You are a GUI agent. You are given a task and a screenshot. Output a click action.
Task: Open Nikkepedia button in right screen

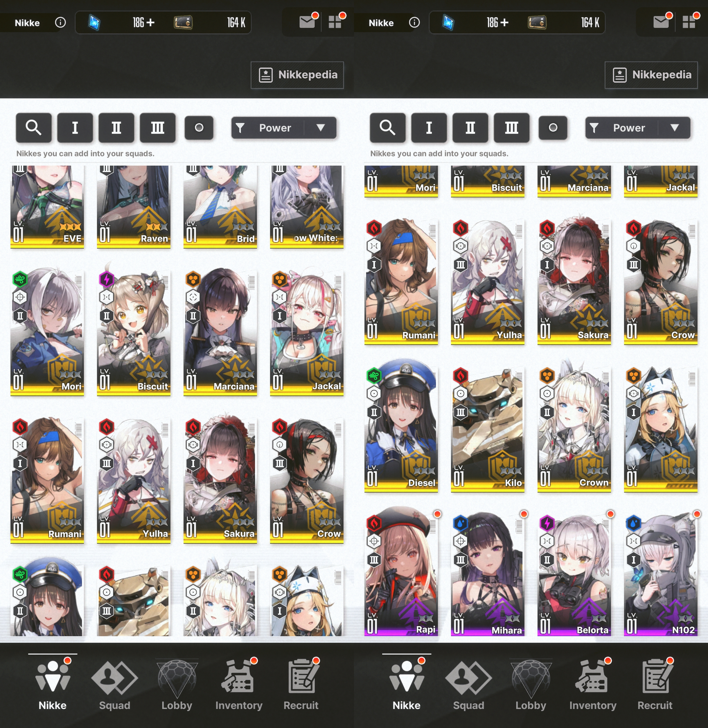[651, 75]
